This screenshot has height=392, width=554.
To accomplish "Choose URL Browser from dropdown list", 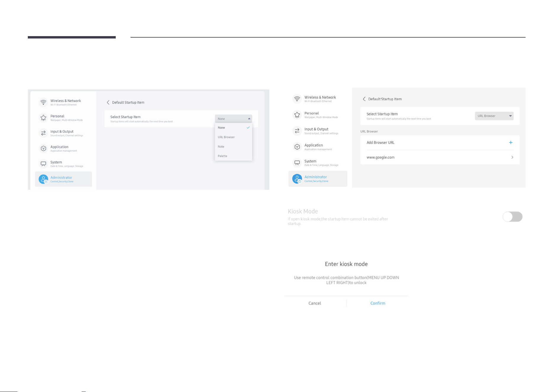I will [233, 137].
